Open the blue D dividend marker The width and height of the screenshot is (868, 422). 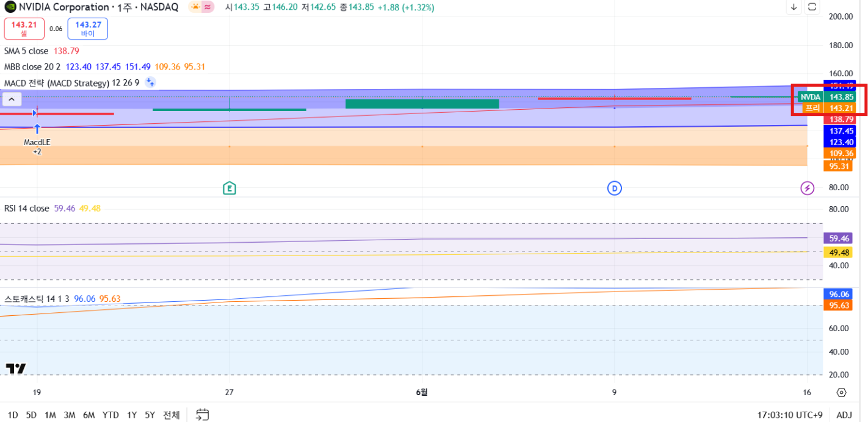[615, 188]
